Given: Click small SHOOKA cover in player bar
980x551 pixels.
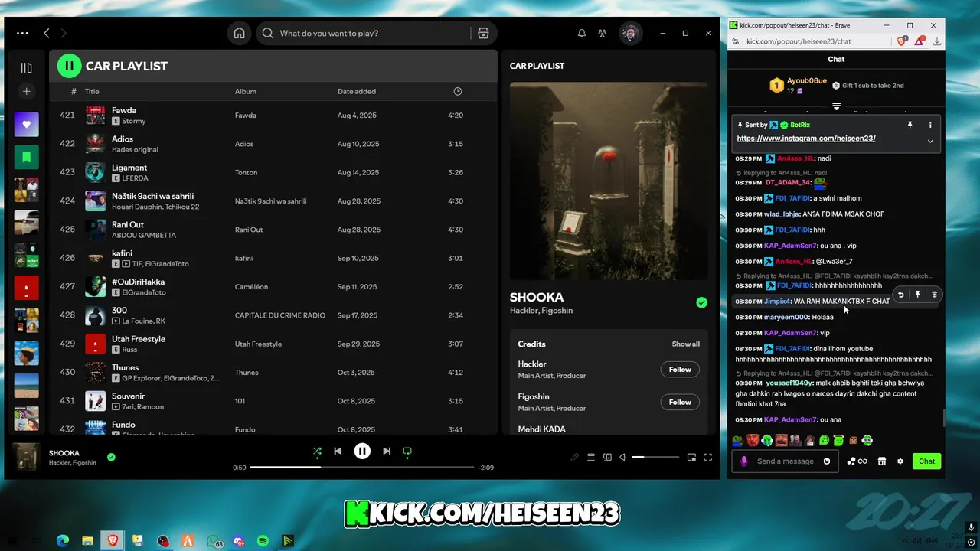Looking at the screenshot, I should point(26,457).
